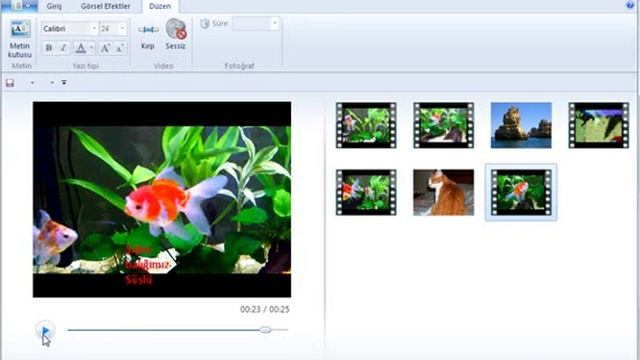
Task: Click the save icon in quick toolbar
Action: point(10,83)
